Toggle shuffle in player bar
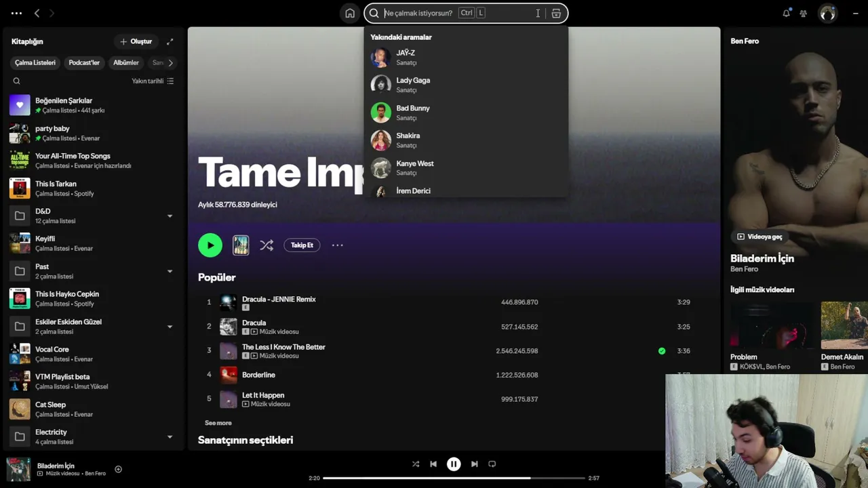868x488 pixels. coord(416,464)
